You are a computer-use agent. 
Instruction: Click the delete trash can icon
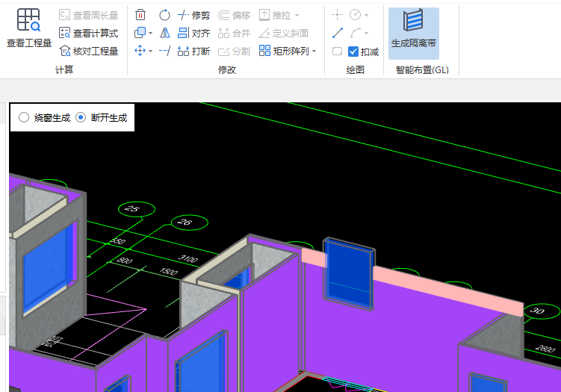140,15
